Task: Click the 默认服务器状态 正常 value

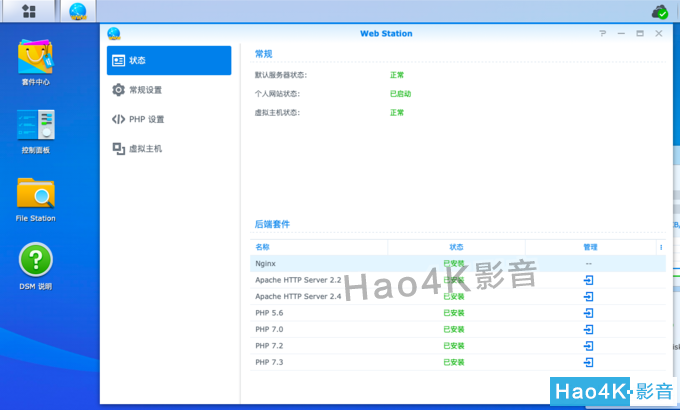Action: [397, 75]
